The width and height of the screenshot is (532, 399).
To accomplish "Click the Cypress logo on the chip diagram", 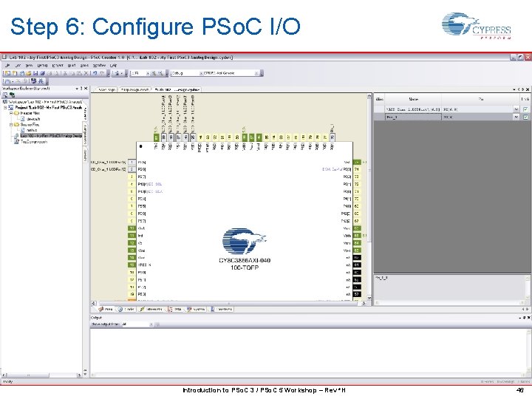I will (x=245, y=241).
